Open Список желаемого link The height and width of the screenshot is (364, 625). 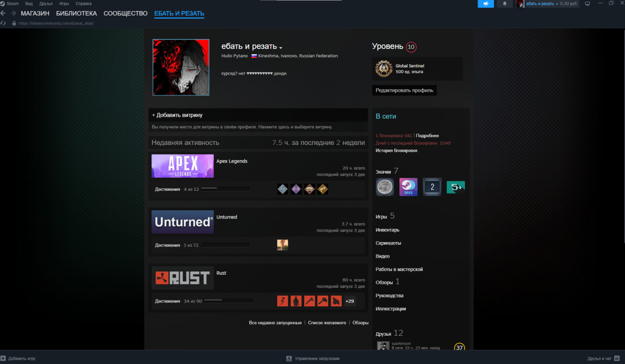click(x=327, y=323)
